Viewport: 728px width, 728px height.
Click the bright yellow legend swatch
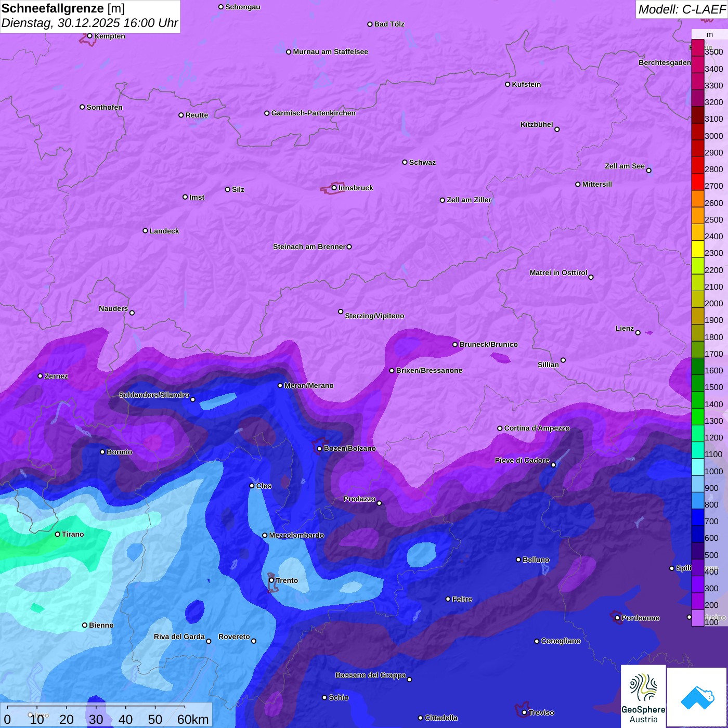click(698, 249)
